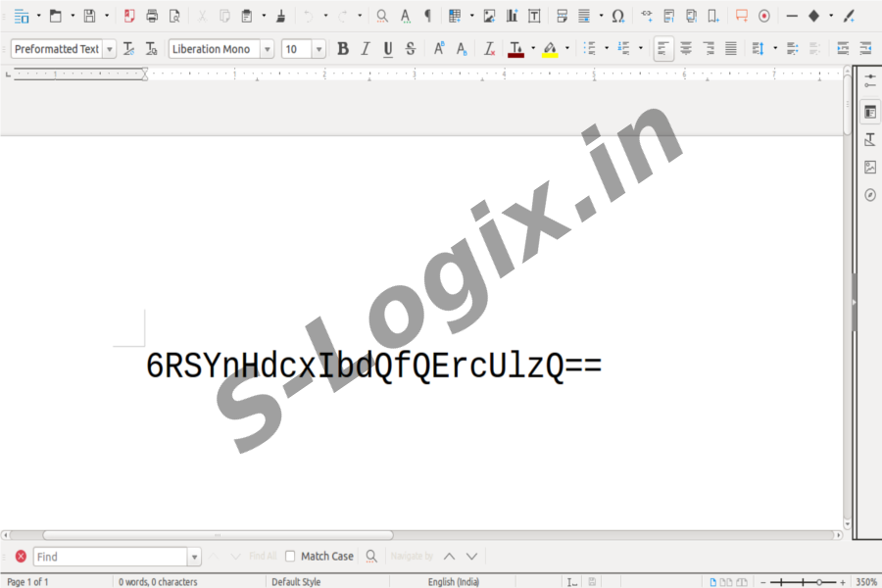Open the Paragraph Style dropdown
The height and width of the screenshot is (588, 882).
coord(110,49)
